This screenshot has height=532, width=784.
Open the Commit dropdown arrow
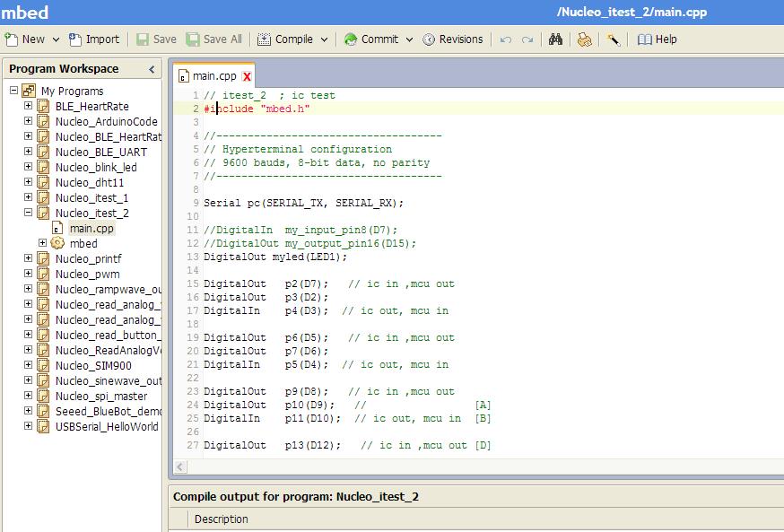(410, 39)
